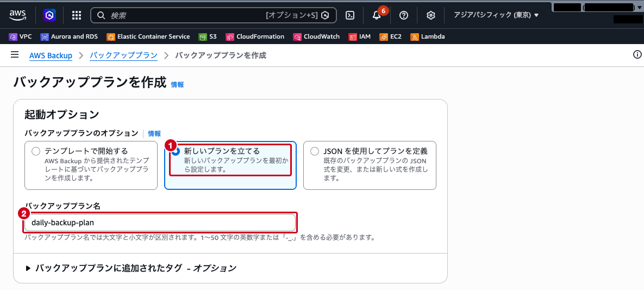Click the 起動オプション heading text
This screenshot has height=290, width=644.
[x=62, y=114]
